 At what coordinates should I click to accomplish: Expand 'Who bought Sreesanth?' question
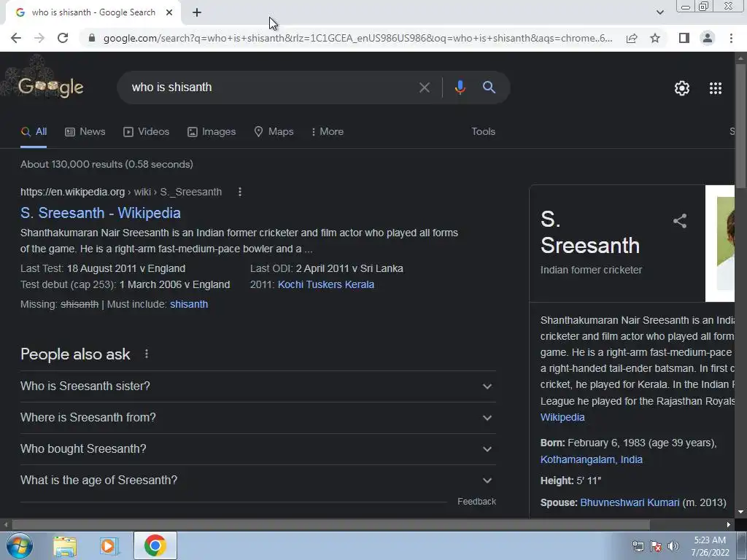(x=258, y=449)
